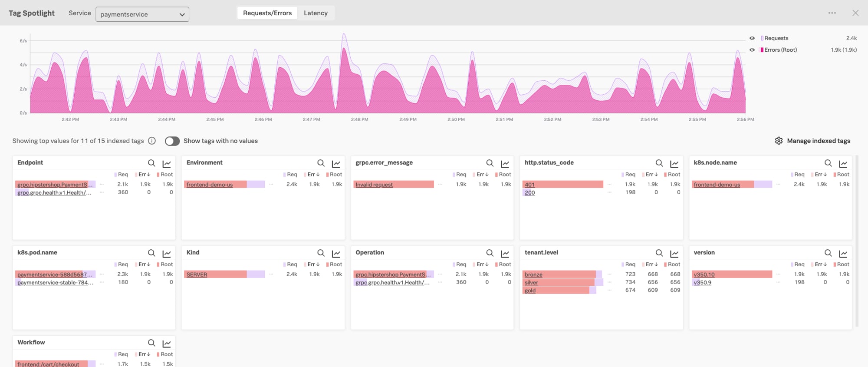868x367 pixels.
Task: Open chart view for Workflow card
Action: pos(167,343)
